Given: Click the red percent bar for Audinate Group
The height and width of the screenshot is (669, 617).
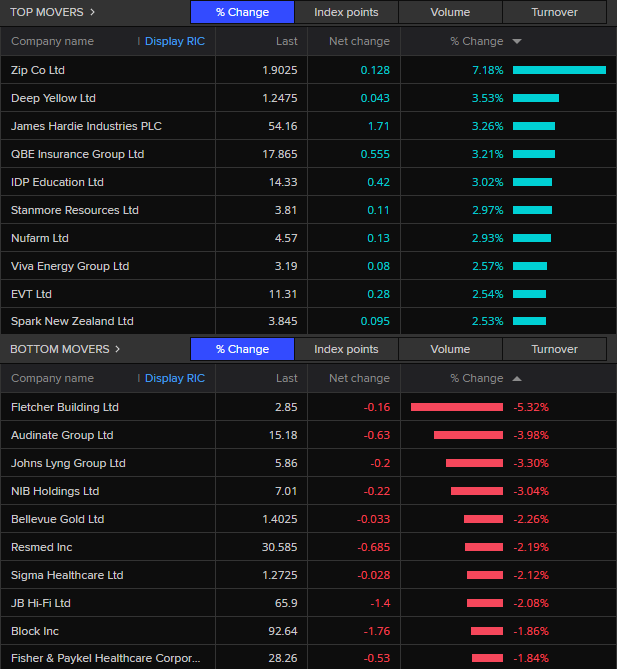Looking at the screenshot, I should tap(468, 435).
